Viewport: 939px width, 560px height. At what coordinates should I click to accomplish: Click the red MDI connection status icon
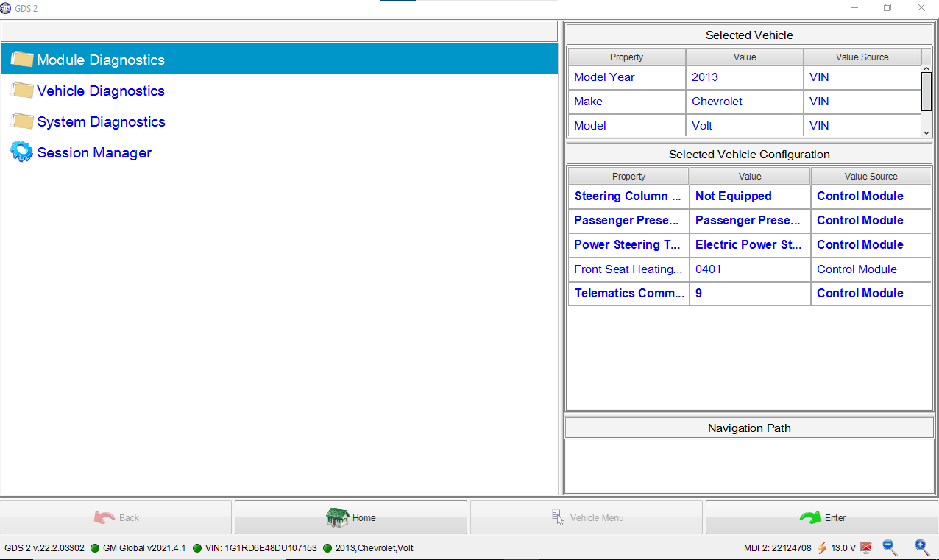click(x=866, y=548)
